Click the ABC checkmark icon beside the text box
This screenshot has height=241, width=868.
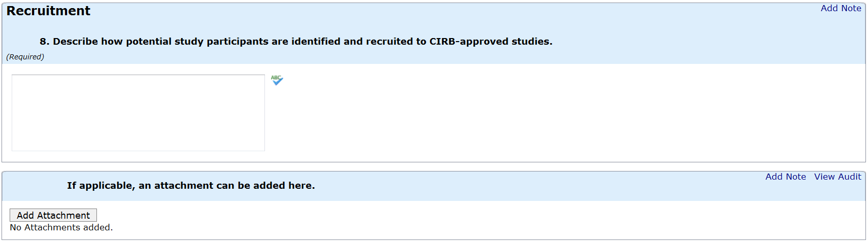(277, 80)
